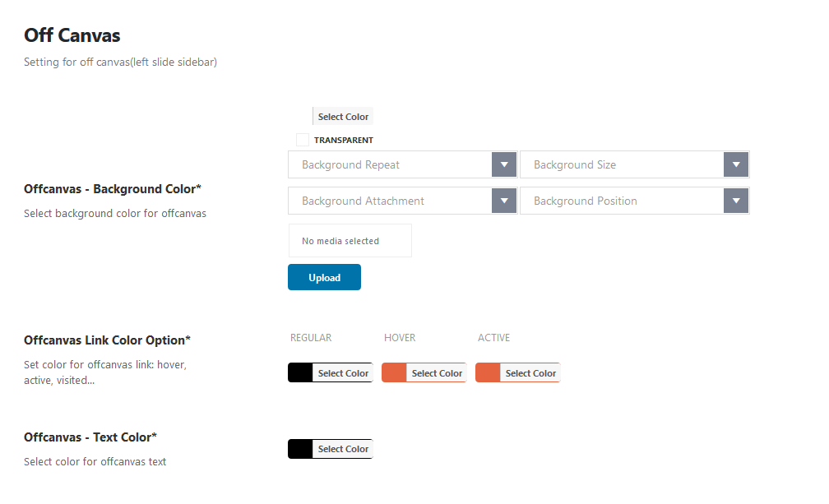Click the No media selected box
The image size is (829, 504).
(x=350, y=241)
